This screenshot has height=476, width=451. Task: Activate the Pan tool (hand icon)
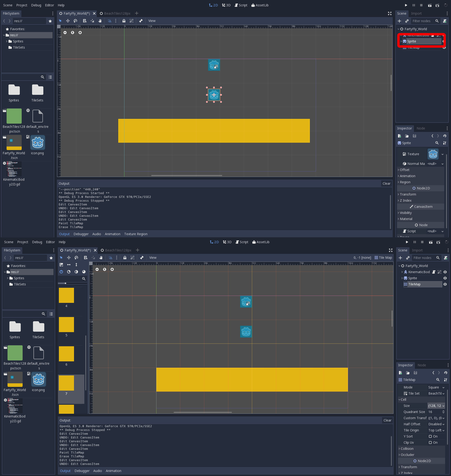tap(100, 21)
